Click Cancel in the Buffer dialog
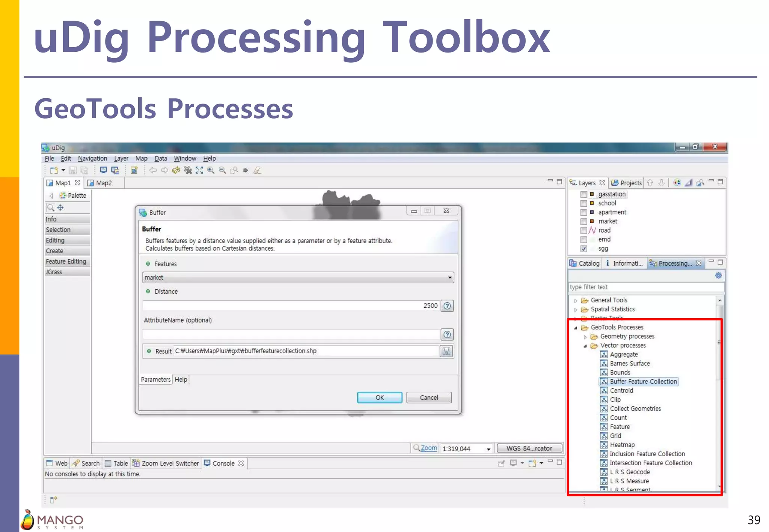The height and width of the screenshot is (532, 769). pyautogui.click(x=429, y=397)
